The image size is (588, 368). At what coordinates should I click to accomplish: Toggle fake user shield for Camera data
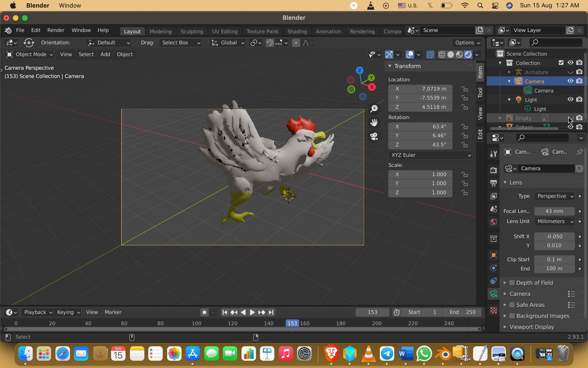[579, 168]
